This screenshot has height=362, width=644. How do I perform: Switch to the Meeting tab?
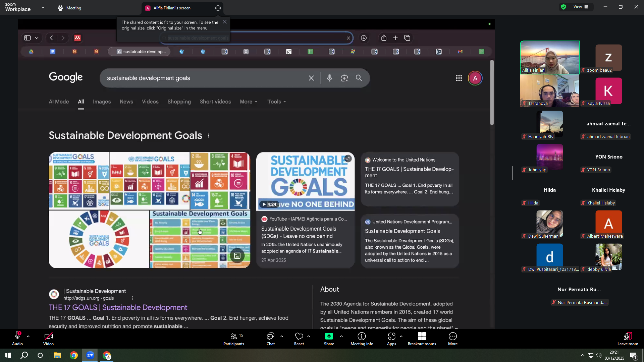point(69,8)
